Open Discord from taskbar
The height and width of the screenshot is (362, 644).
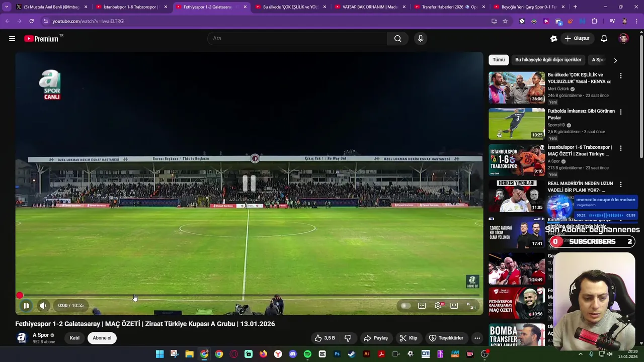(293, 354)
